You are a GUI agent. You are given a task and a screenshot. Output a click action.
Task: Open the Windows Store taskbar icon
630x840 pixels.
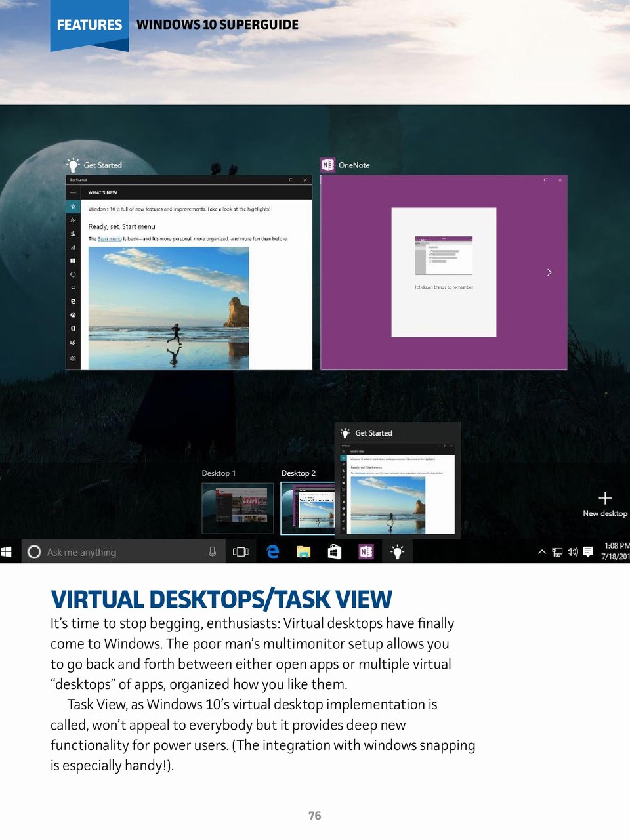335,552
